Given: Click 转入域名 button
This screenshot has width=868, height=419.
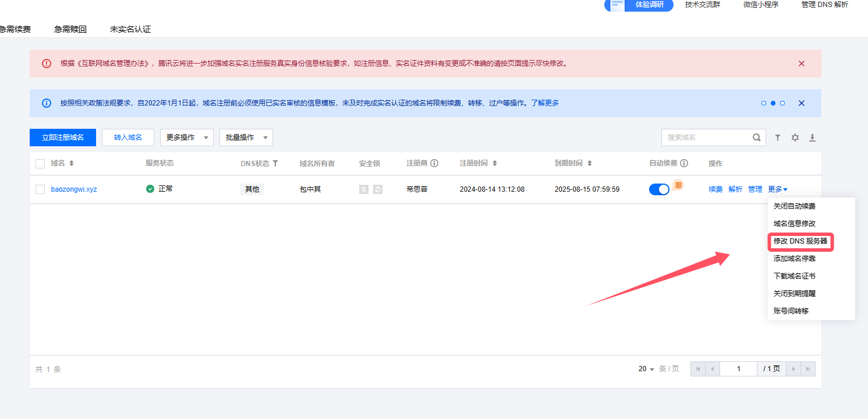Looking at the screenshot, I should tap(128, 138).
